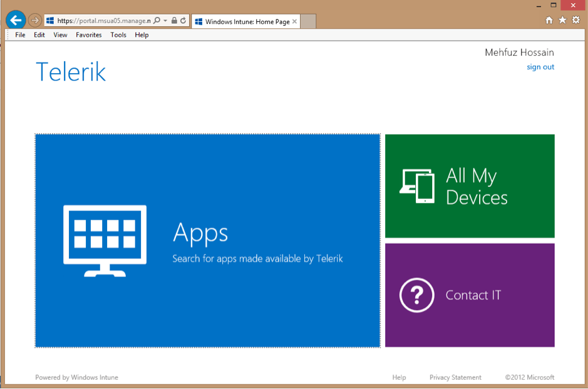Click the browser Forward arrow button

point(35,21)
